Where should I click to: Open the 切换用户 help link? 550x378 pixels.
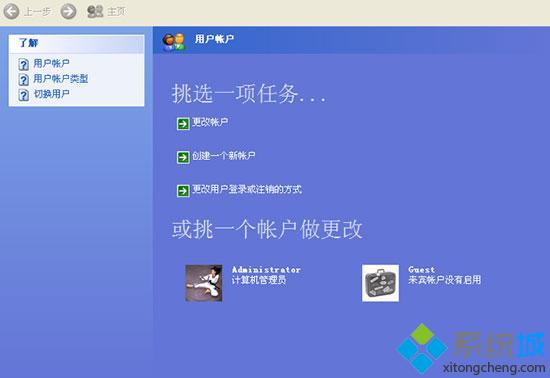(51, 94)
